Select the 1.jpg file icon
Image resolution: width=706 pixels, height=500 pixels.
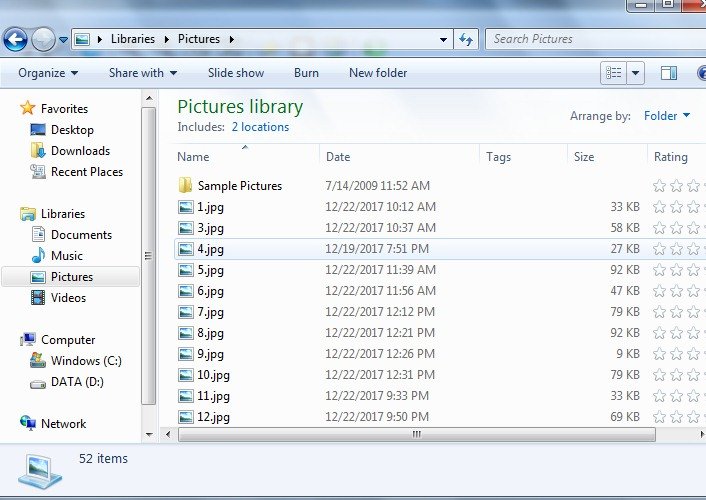pyautogui.click(x=186, y=207)
